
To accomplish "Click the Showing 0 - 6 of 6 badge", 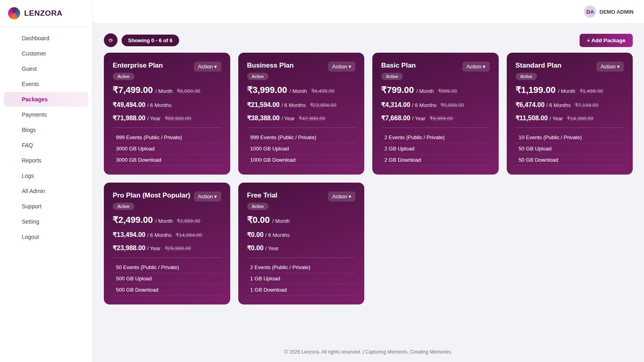I will (150, 40).
